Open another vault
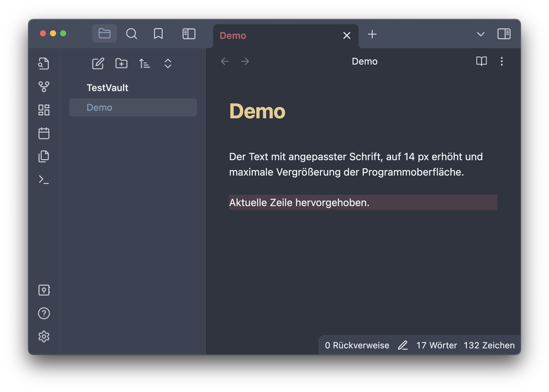The height and width of the screenshot is (392, 549). click(x=44, y=290)
